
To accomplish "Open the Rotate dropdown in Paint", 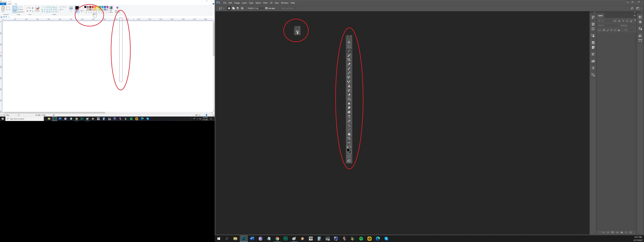I will click(x=21, y=12).
